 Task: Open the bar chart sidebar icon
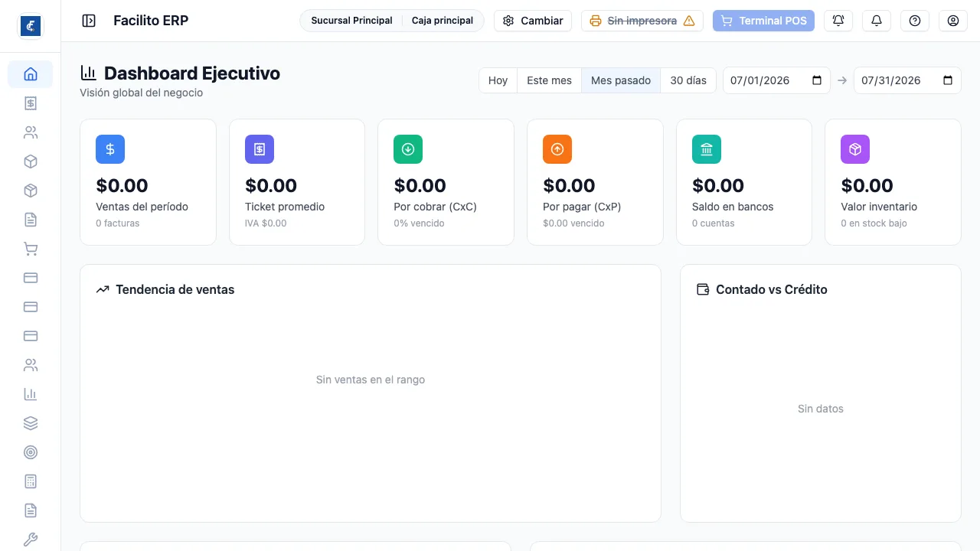[31, 394]
